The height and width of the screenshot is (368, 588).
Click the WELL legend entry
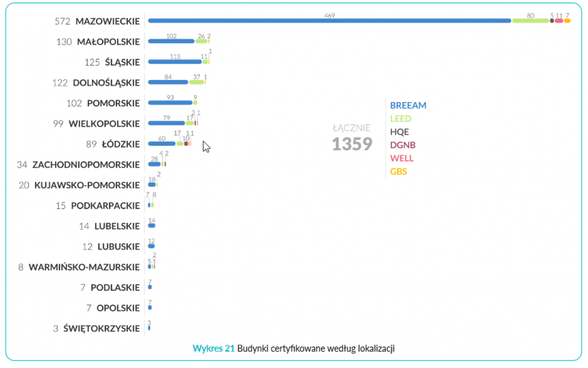401,158
